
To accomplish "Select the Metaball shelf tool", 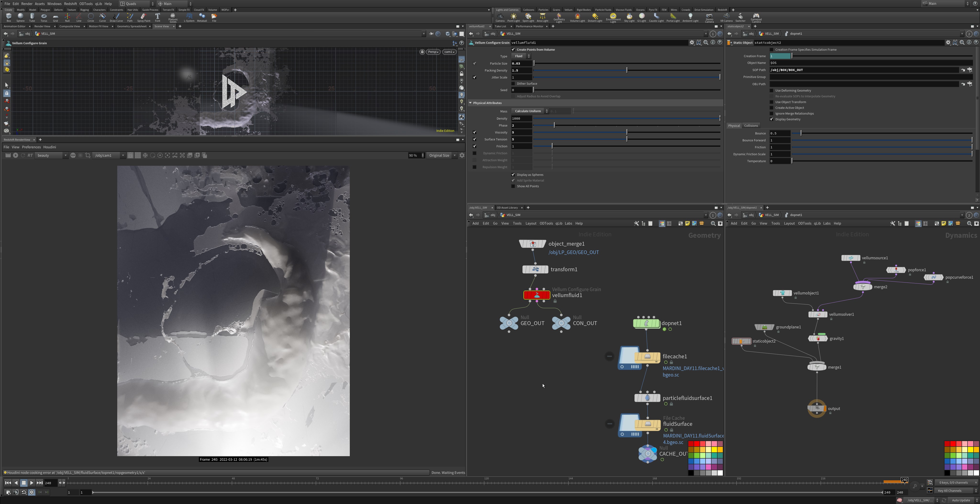I will coord(202,17).
